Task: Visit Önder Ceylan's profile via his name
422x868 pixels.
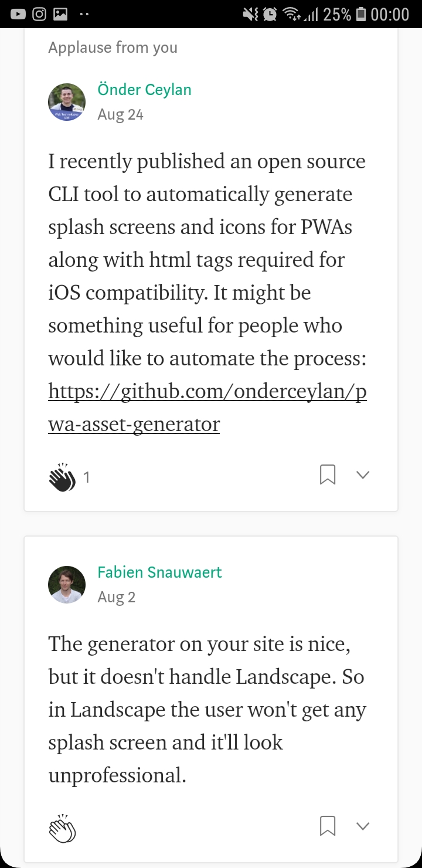Action: (x=144, y=89)
